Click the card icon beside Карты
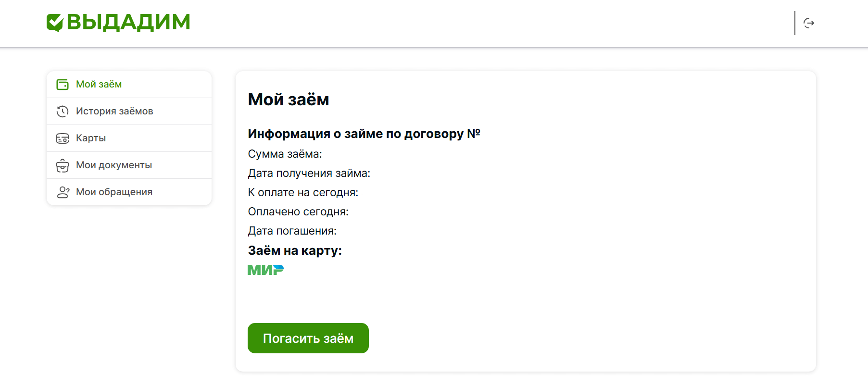Image resolution: width=868 pixels, height=386 pixels. (x=63, y=138)
